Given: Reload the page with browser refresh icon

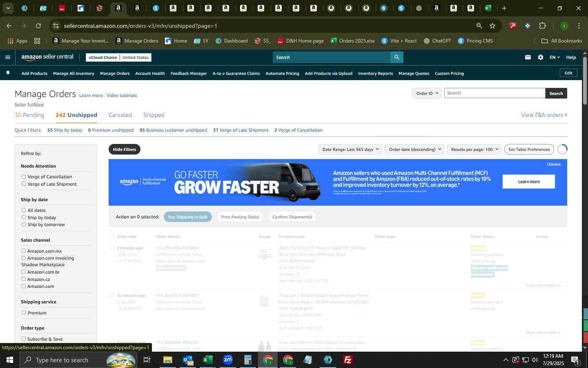Looking at the screenshot, I should pos(38,26).
